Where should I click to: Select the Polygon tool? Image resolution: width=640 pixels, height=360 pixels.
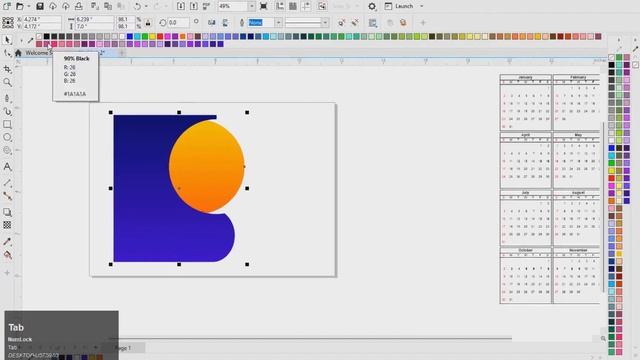click(x=7, y=151)
